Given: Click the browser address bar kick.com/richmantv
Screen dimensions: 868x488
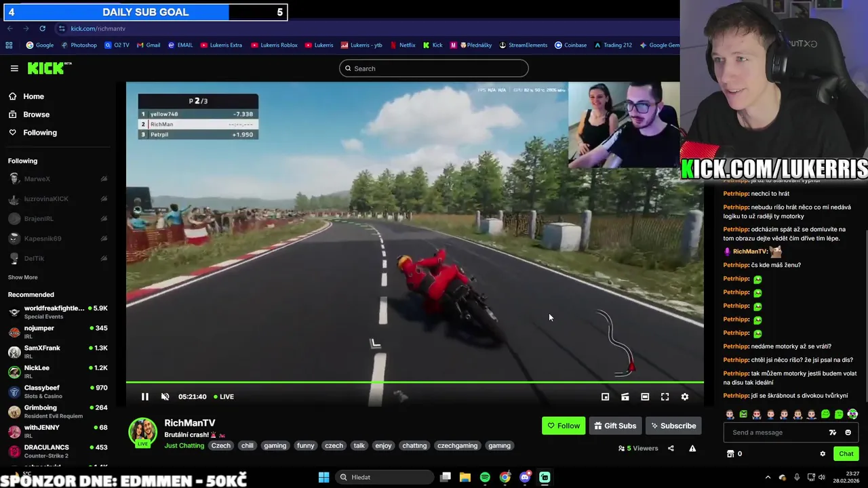Looking at the screenshot, I should [98, 28].
